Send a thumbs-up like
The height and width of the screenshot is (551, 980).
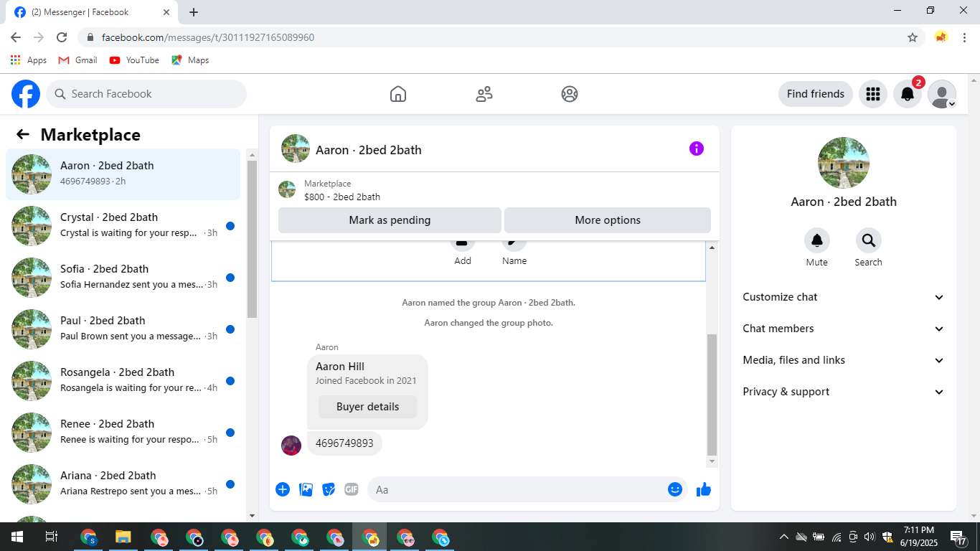[704, 489]
